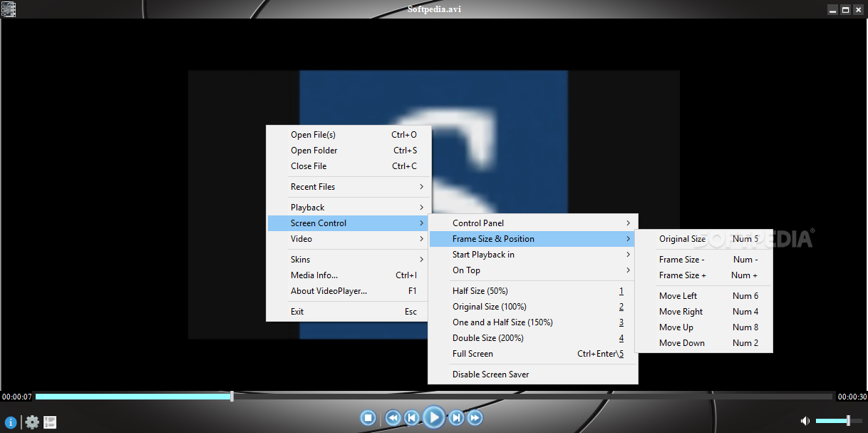
Task: Open Media Info... entry
Action: pos(349,275)
